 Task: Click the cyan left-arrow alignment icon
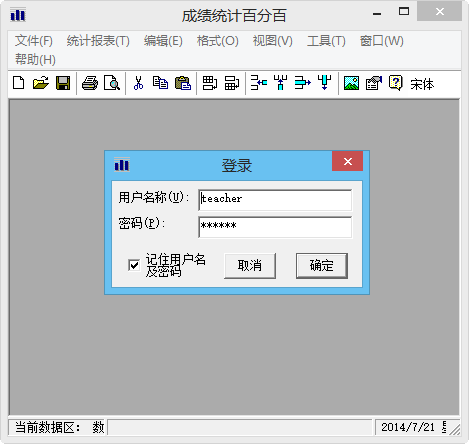click(x=259, y=83)
